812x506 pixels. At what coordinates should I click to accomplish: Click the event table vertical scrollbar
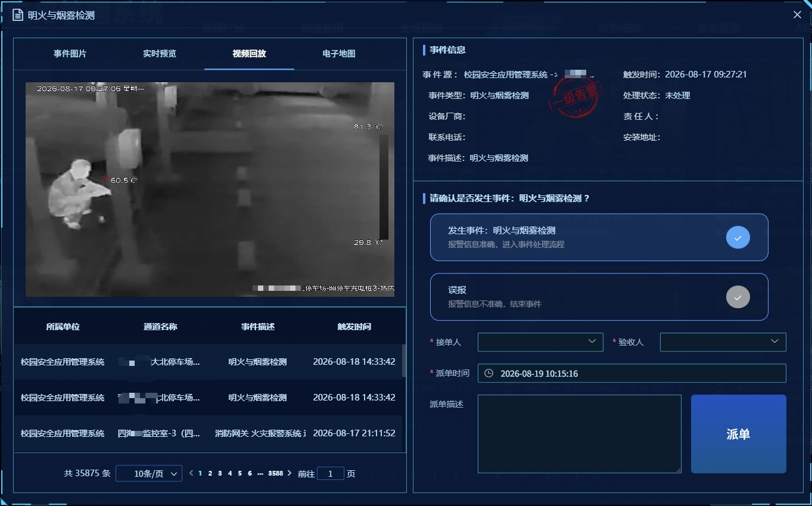click(x=404, y=361)
